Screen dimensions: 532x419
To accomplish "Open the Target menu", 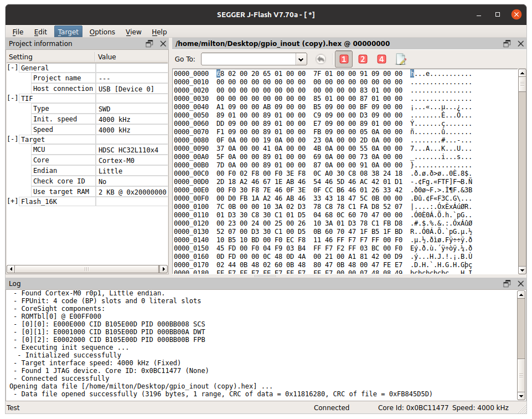I will [x=68, y=32].
